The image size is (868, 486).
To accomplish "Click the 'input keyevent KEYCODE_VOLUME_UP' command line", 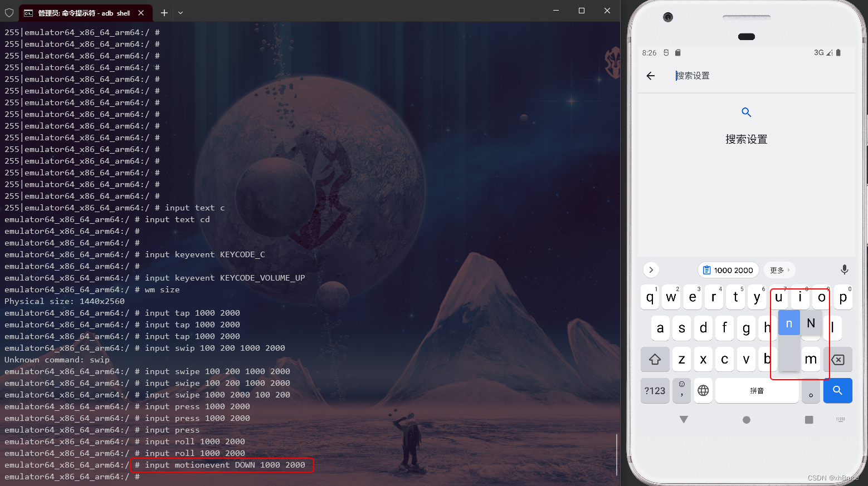I will pyautogui.click(x=225, y=278).
